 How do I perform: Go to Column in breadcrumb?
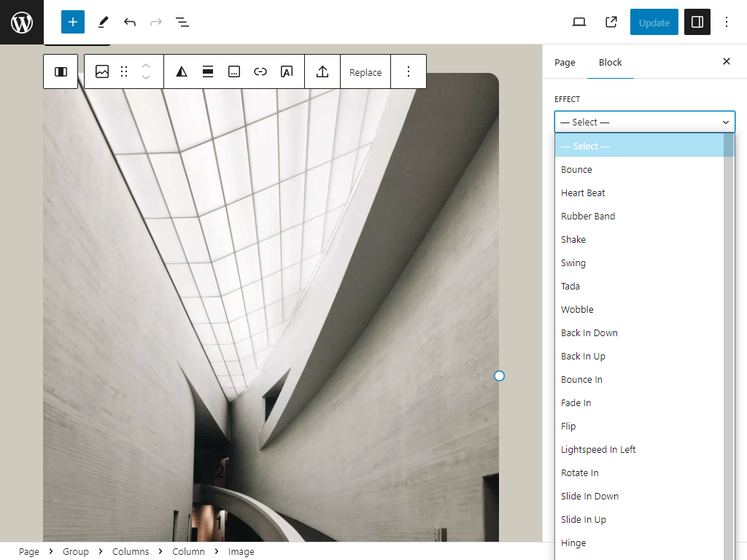coord(188,551)
